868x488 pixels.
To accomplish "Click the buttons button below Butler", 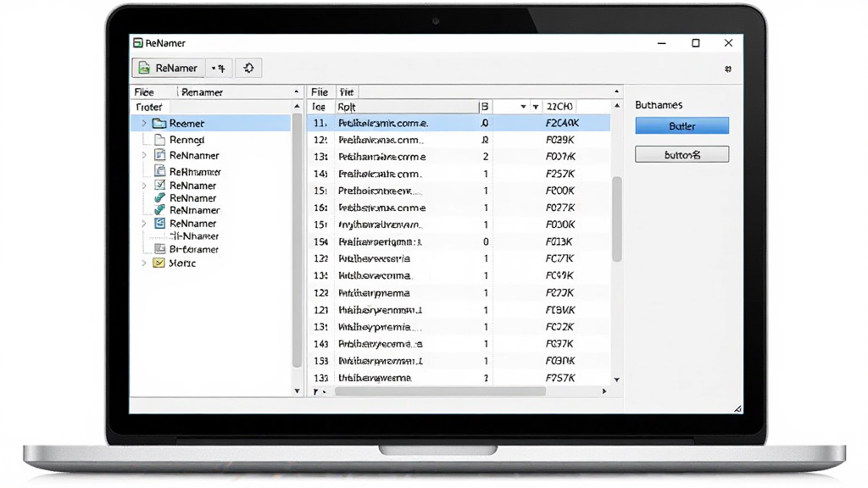I will coord(682,154).
